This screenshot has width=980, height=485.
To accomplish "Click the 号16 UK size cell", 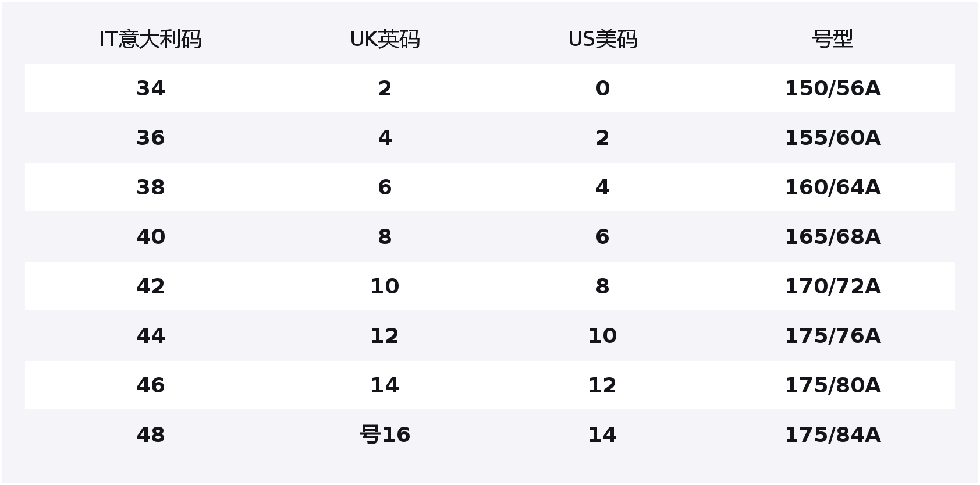I will point(385,435).
